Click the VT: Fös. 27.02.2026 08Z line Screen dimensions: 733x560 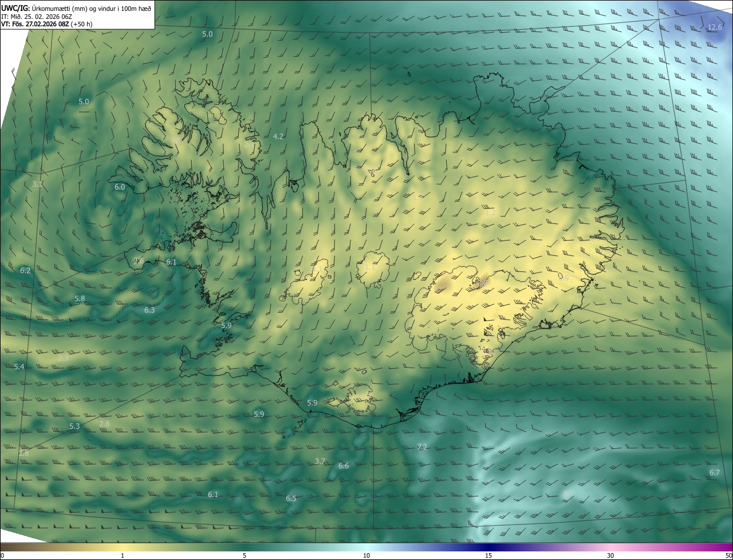47,24
